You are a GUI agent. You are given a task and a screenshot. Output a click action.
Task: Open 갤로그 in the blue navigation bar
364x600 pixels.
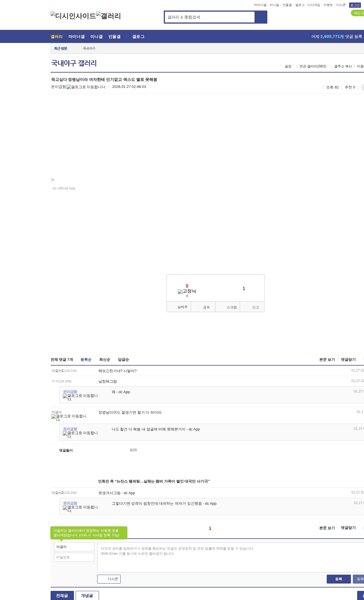pos(138,36)
